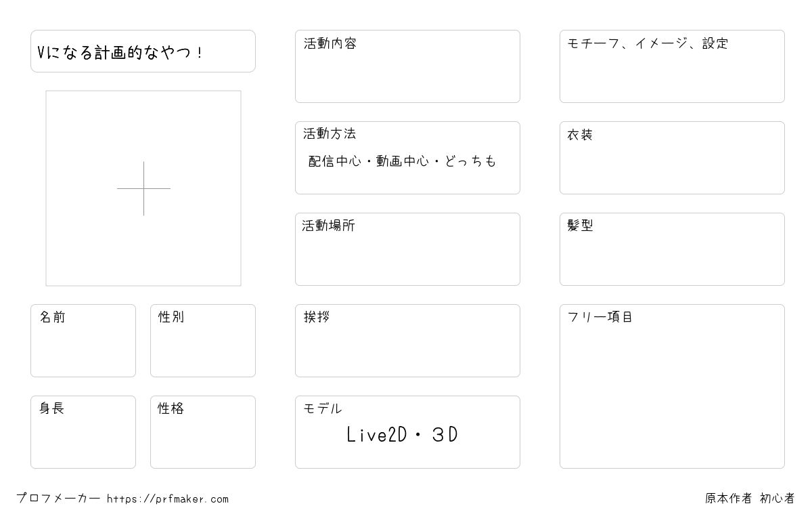Screen dimensions: 812x508
Task: Click the 活動場所 box
Action: 407,249
